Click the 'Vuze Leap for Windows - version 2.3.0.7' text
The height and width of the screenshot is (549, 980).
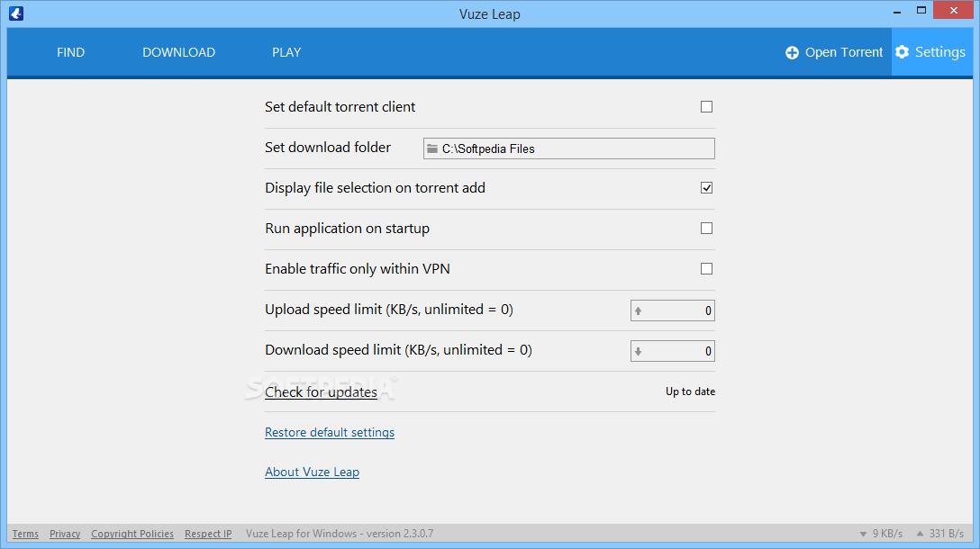tap(340, 534)
